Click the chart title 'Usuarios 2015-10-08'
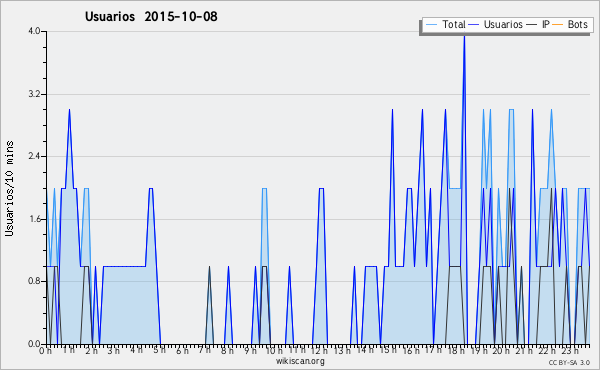Viewport: 600px width, 370px height. click(151, 16)
